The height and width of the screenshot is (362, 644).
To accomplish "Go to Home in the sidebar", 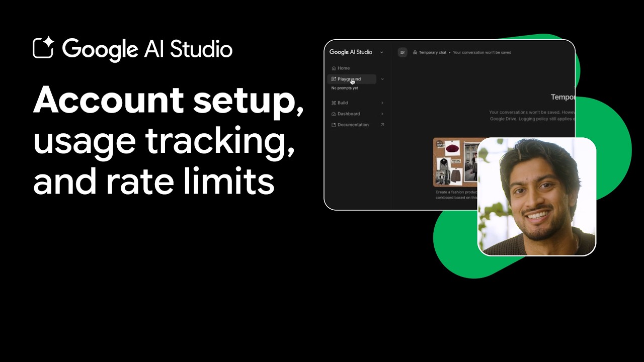I will (x=341, y=68).
